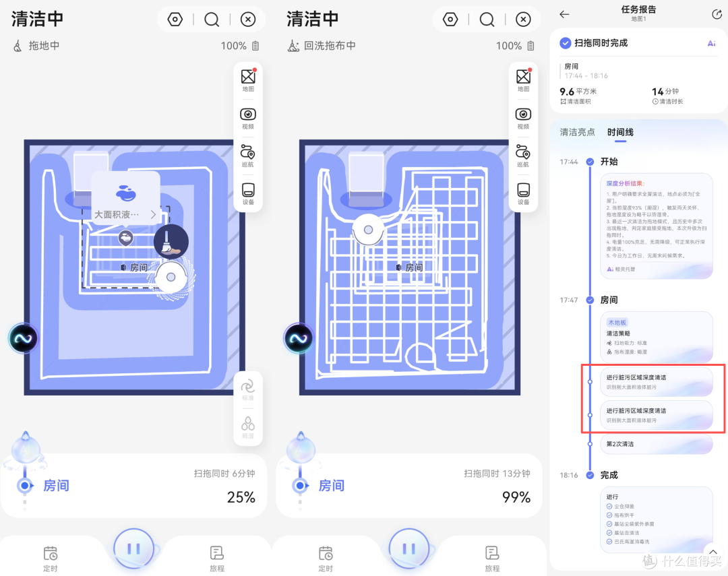
Task: Tap 基站尘袋紫外杀菌 checked item
Action: 630,524
